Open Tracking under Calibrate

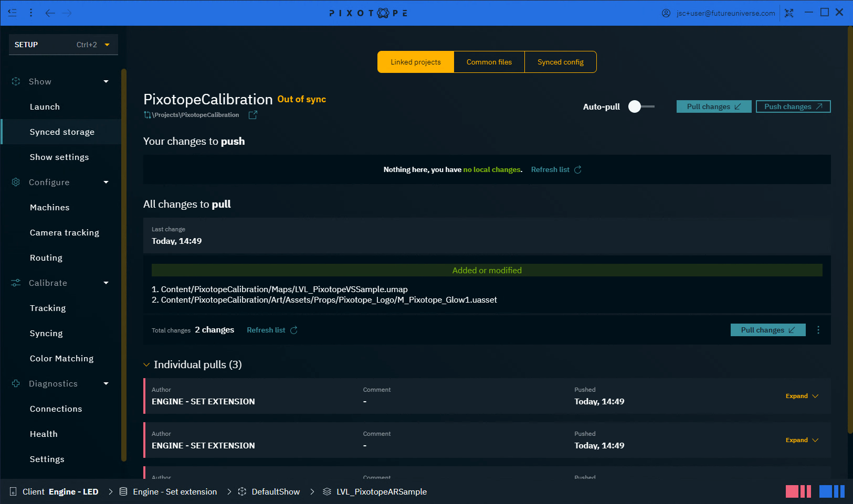tap(61, 308)
